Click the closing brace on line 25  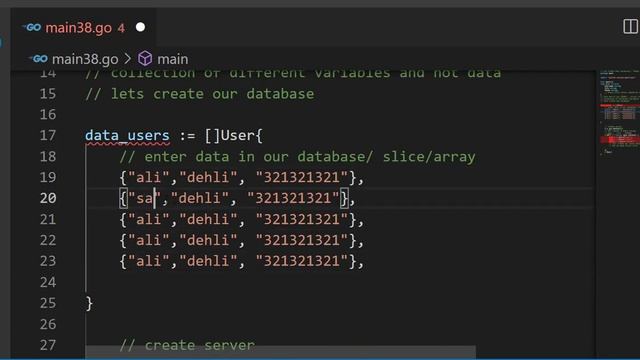pyautogui.click(x=89, y=303)
